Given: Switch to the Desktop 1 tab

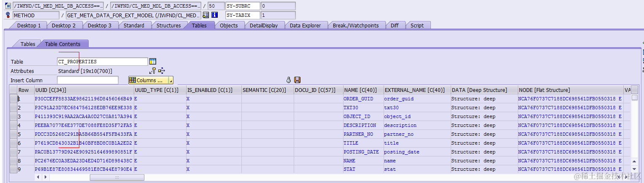Looking at the screenshot, I should [29, 25].
